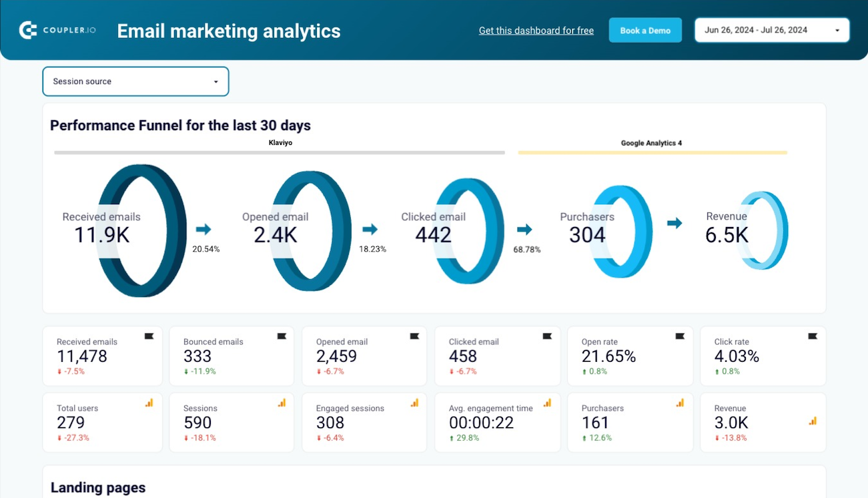The image size is (868, 498).
Task: Open the Get this dashboard for free link
Action: [x=536, y=31]
